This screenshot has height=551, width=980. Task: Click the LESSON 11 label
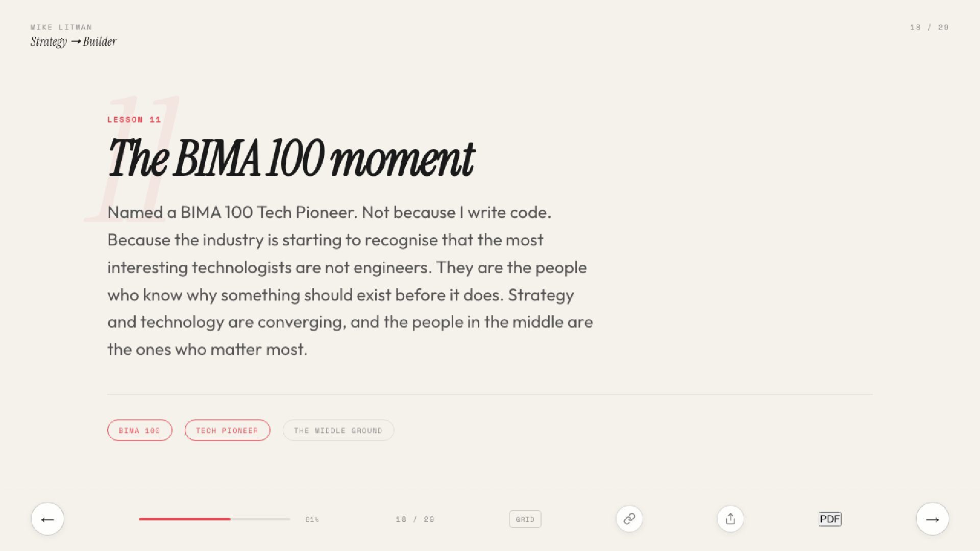click(134, 119)
